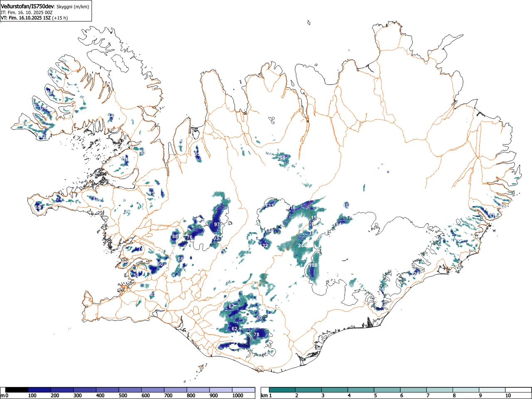Click the 'Veðurstofan/IS750dev' title text

tap(27, 6)
